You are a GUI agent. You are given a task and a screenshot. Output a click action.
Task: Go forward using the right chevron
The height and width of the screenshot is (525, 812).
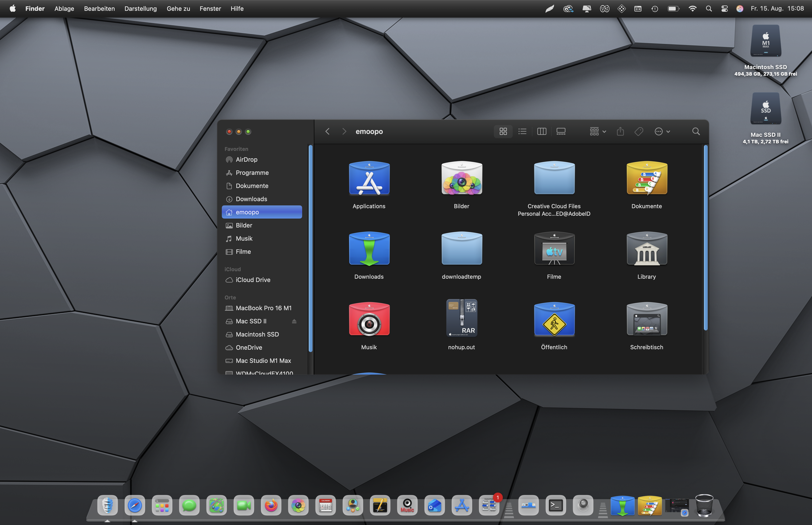coord(344,132)
